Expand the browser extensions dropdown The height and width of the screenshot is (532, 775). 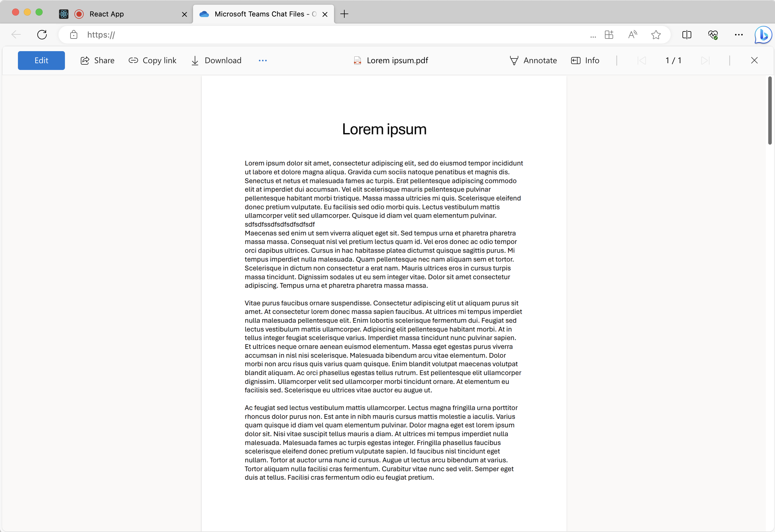click(608, 35)
